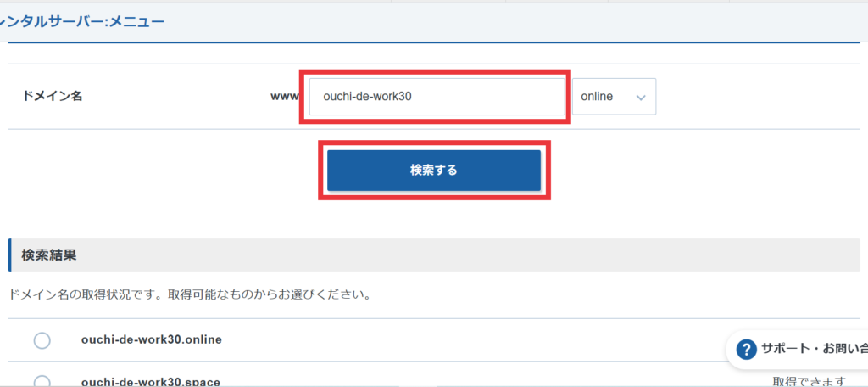The width and height of the screenshot is (868, 387).
Task: Click the 検索する search button
Action: click(x=433, y=171)
